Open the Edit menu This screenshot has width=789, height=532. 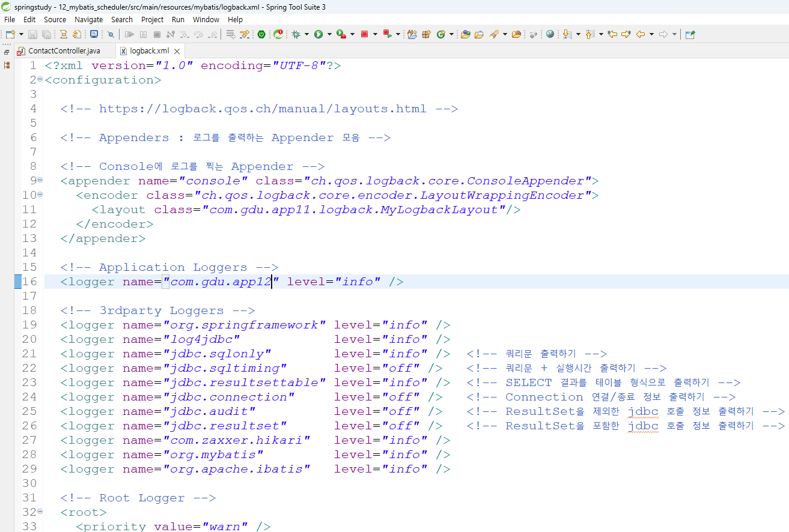pos(29,20)
